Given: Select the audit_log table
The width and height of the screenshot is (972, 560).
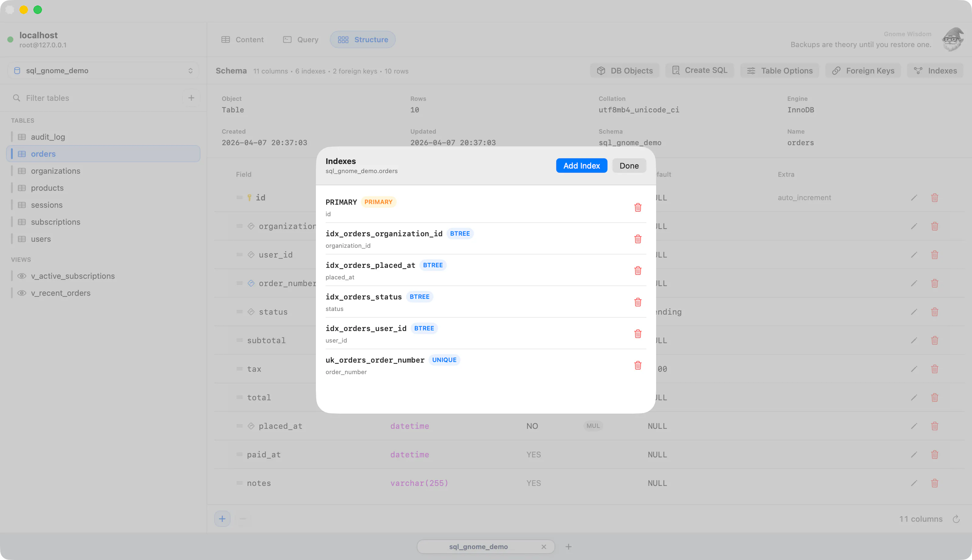Looking at the screenshot, I should pyautogui.click(x=103, y=137).
